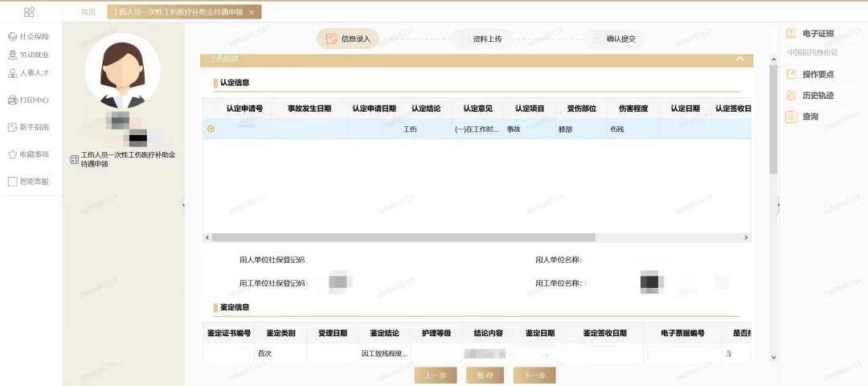Open the 劳动就业 sidebar section
868x386 pixels.
point(28,55)
